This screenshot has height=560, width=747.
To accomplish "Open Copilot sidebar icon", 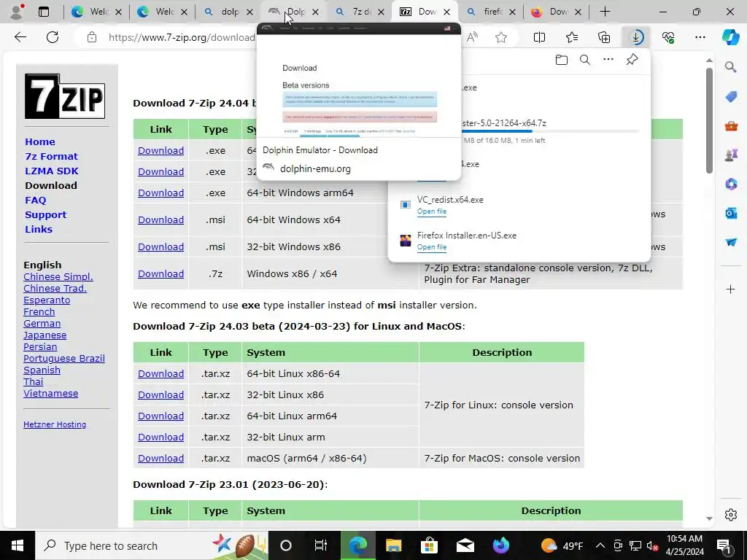I will coord(730,37).
